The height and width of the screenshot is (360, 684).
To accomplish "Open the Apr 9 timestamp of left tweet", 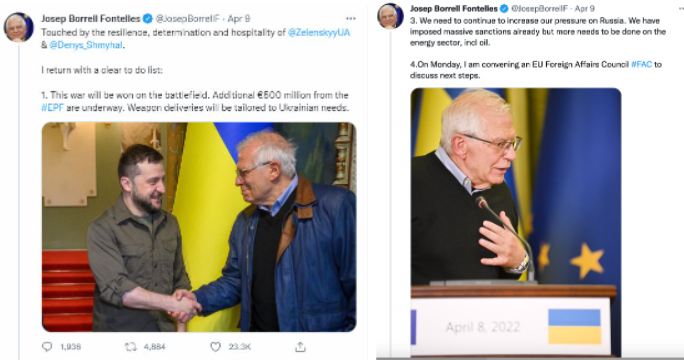I will coord(239,18).
